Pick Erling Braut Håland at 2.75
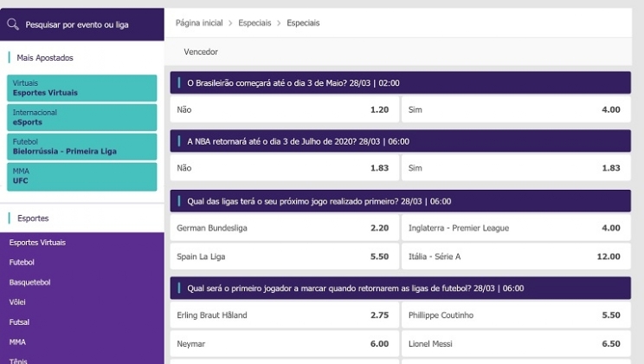Viewport: 644px width, 364px height. (x=284, y=315)
